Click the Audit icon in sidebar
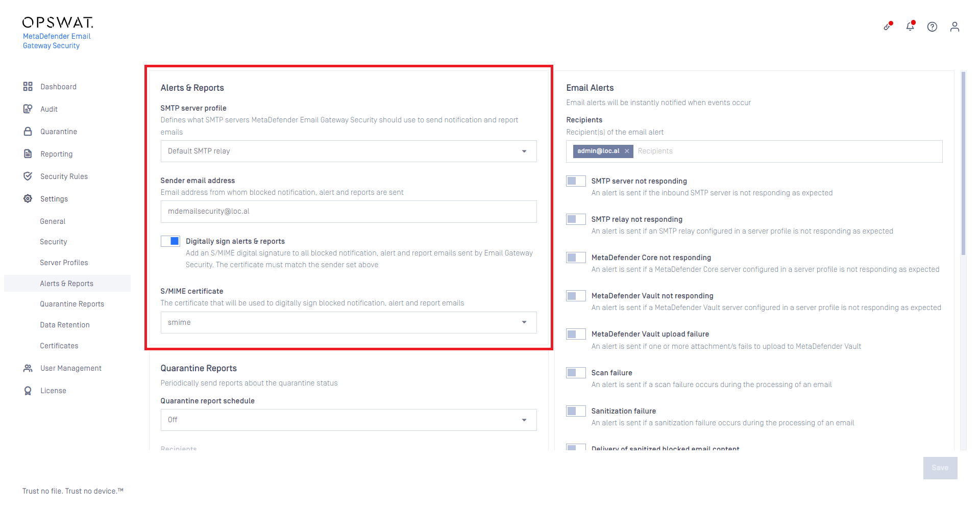The height and width of the screenshot is (514, 980). [x=28, y=109]
